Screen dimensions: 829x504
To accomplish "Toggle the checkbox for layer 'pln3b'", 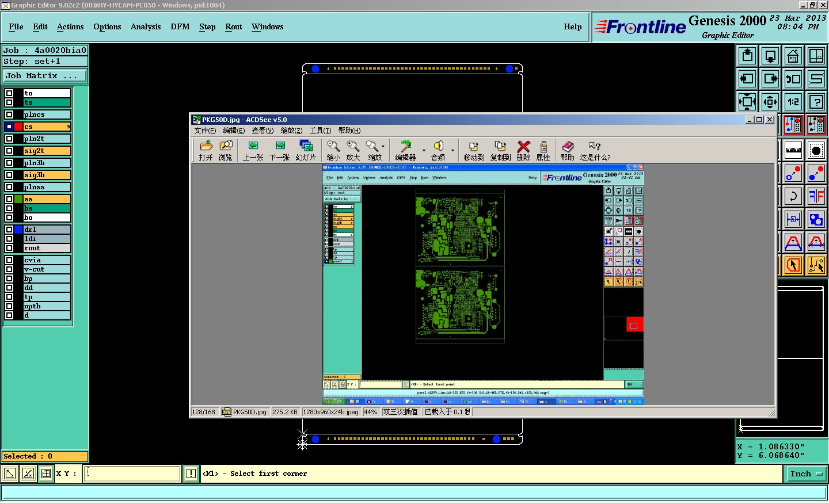I will 9,163.
